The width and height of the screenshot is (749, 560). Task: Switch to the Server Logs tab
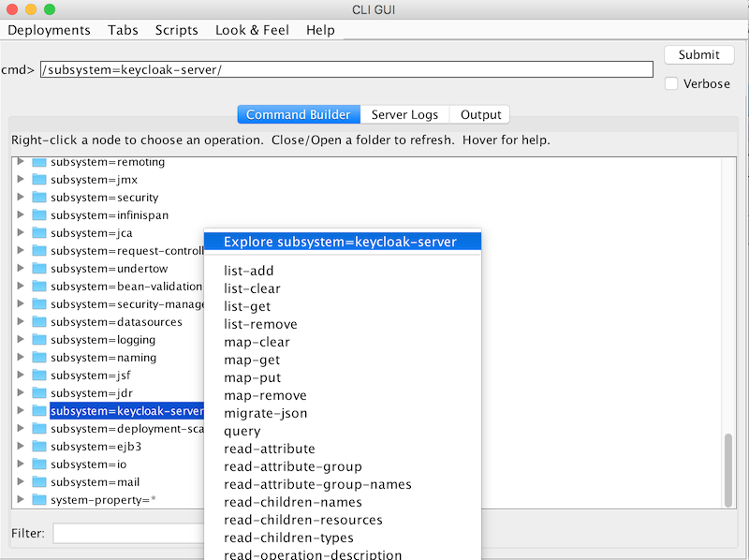(x=404, y=114)
